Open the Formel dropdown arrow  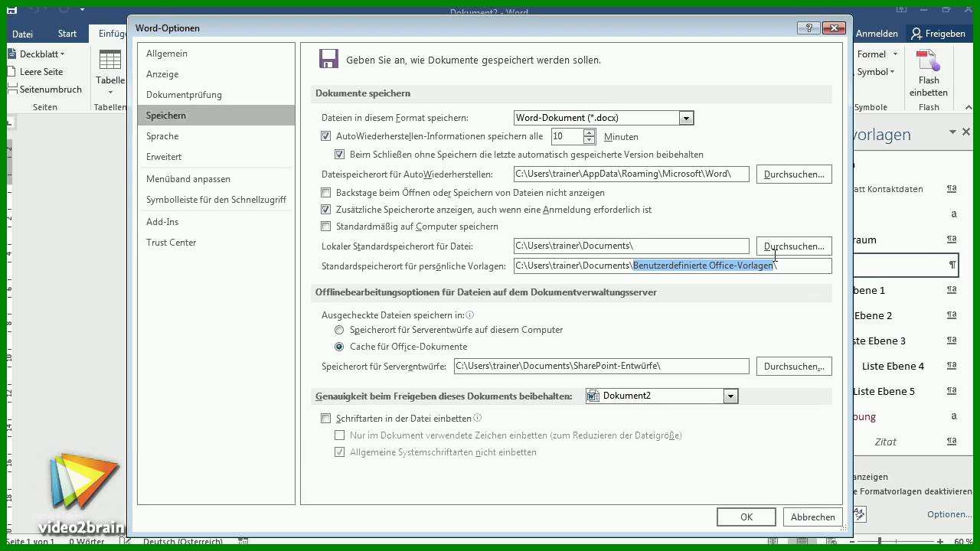pos(894,54)
